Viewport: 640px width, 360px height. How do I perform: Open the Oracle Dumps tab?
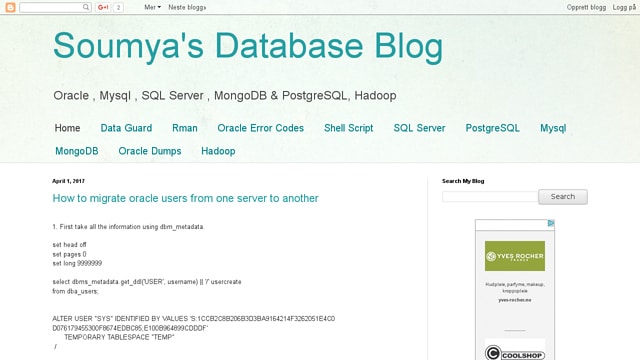(150, 151)
